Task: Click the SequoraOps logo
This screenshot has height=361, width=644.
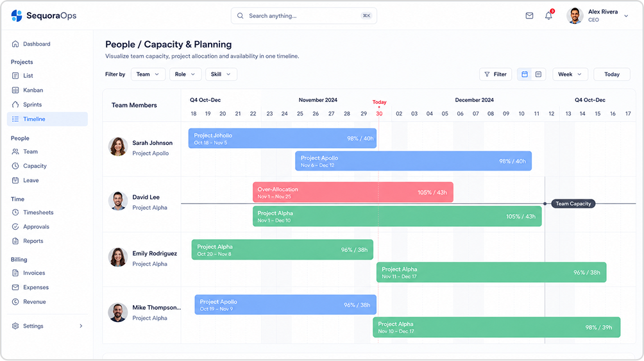Action: [x=44, y=15]
